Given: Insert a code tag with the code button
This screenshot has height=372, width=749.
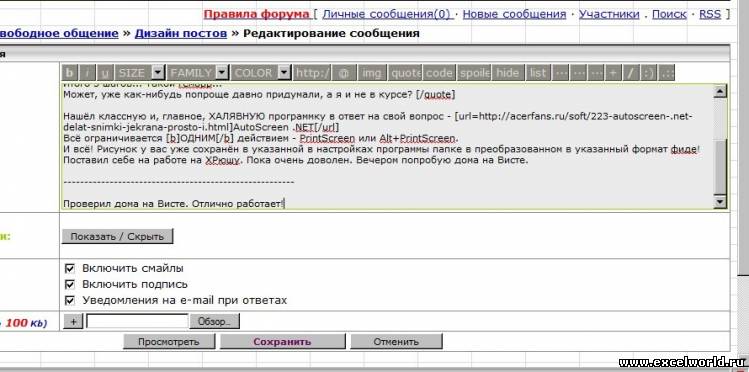Looking at the screenshot, I should coord(439,73).
